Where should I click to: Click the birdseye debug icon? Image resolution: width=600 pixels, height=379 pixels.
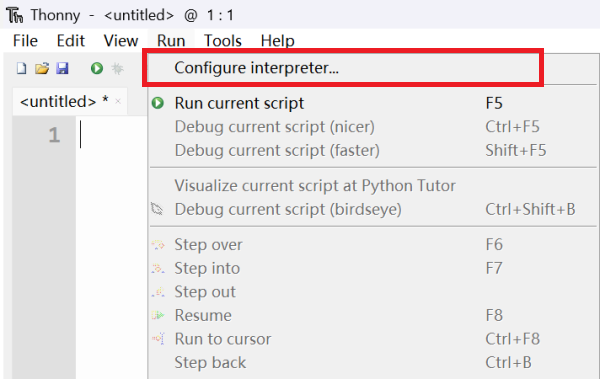(157, 209)
